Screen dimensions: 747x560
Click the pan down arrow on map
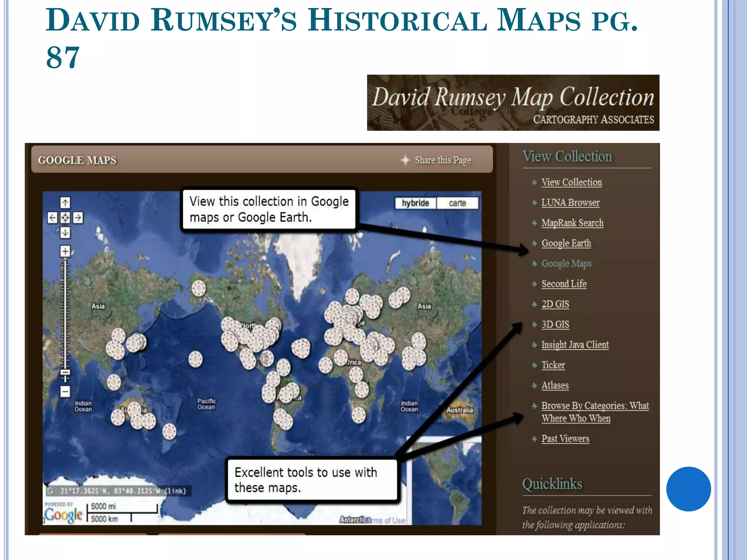click(65, 233)
